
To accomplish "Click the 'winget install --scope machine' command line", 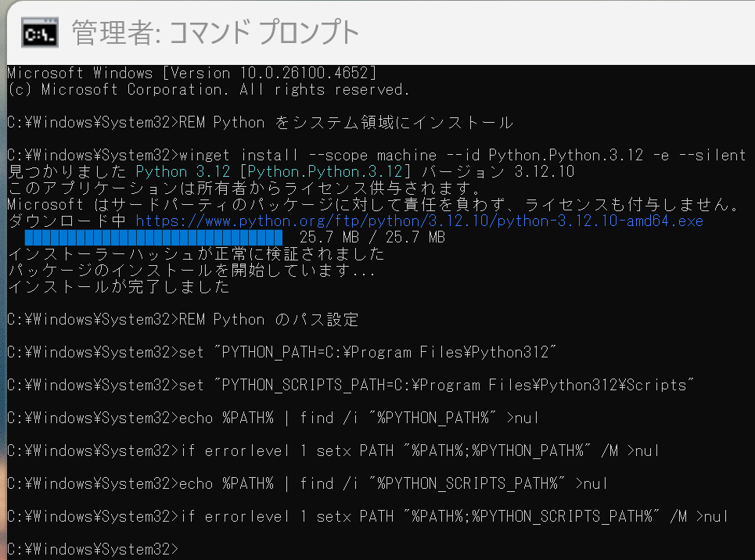I will pos(376,155).
